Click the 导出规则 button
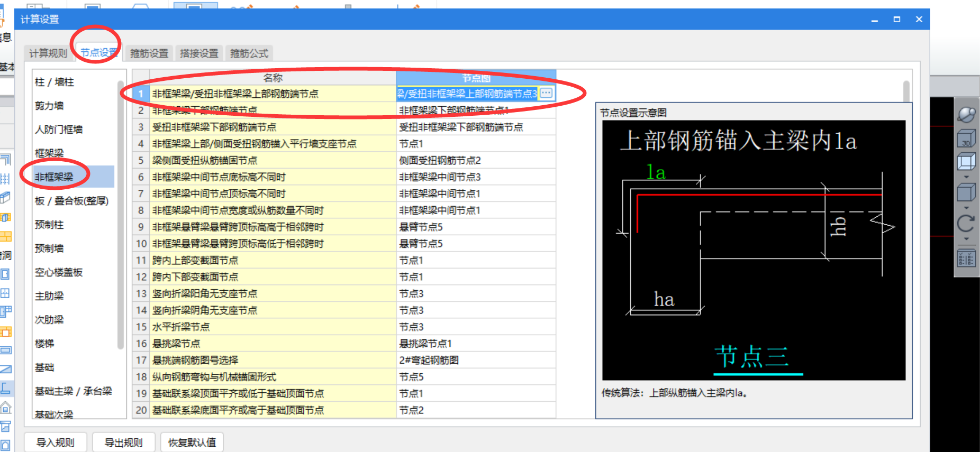Viewport: 980px width, 452px height. 123,442
